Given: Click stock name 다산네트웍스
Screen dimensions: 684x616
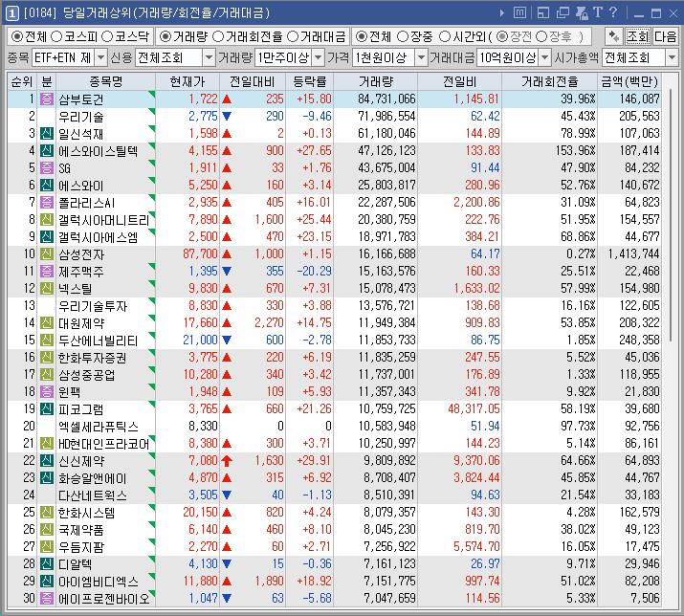Looking at the screenshot, I should (93, 495).
